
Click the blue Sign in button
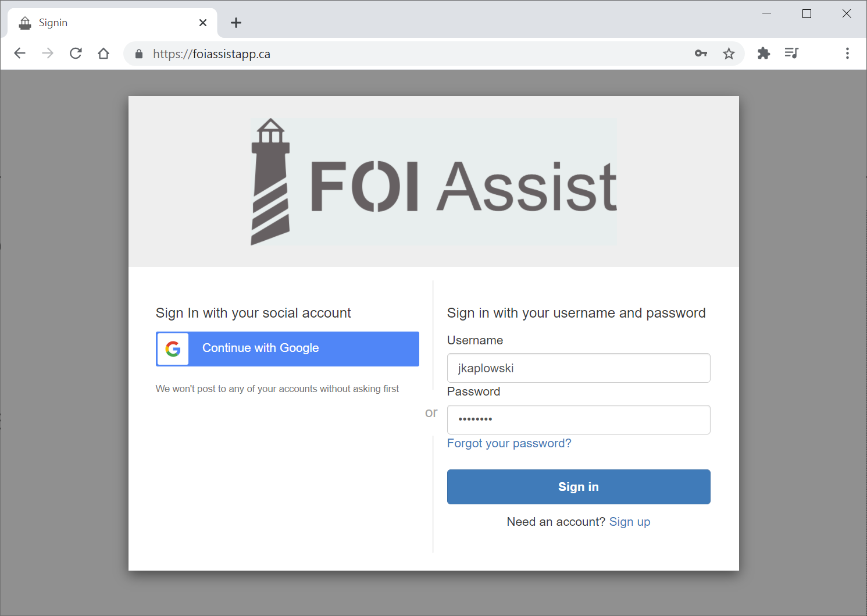coord(579,487)
